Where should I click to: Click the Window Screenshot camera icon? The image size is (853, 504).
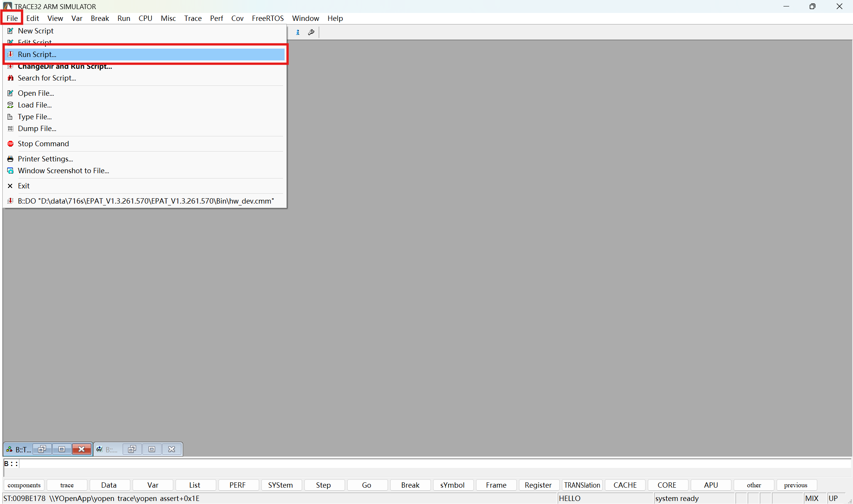10,171
